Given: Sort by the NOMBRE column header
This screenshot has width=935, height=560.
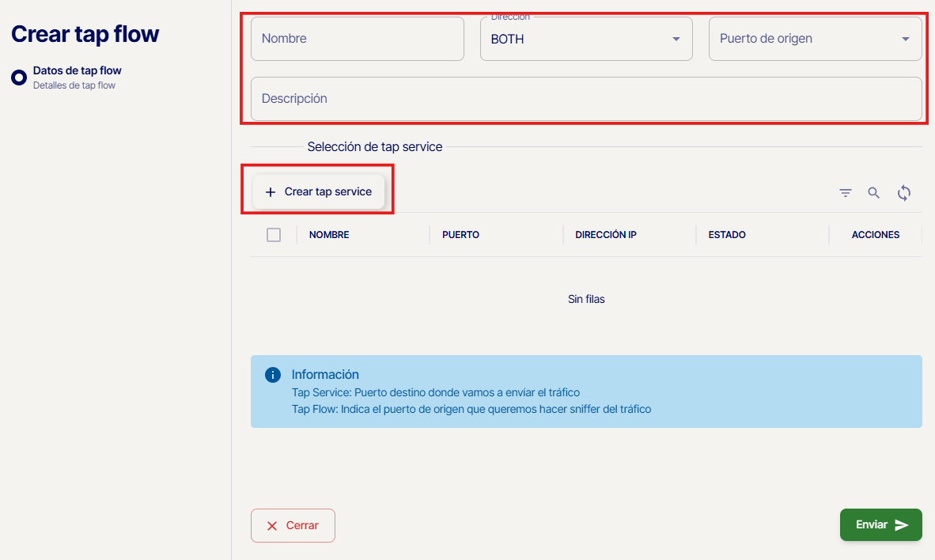Looking at the screenshot, I should 329,235.
